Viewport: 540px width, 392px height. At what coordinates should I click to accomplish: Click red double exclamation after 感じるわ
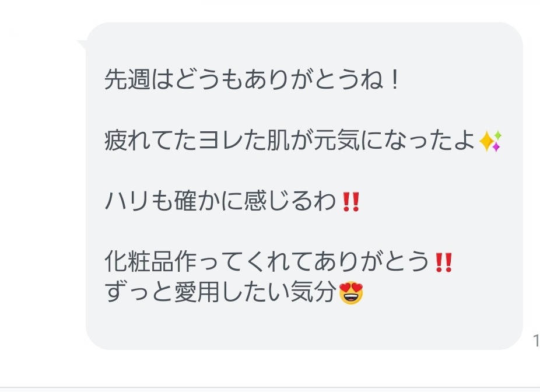click(351, 202)
